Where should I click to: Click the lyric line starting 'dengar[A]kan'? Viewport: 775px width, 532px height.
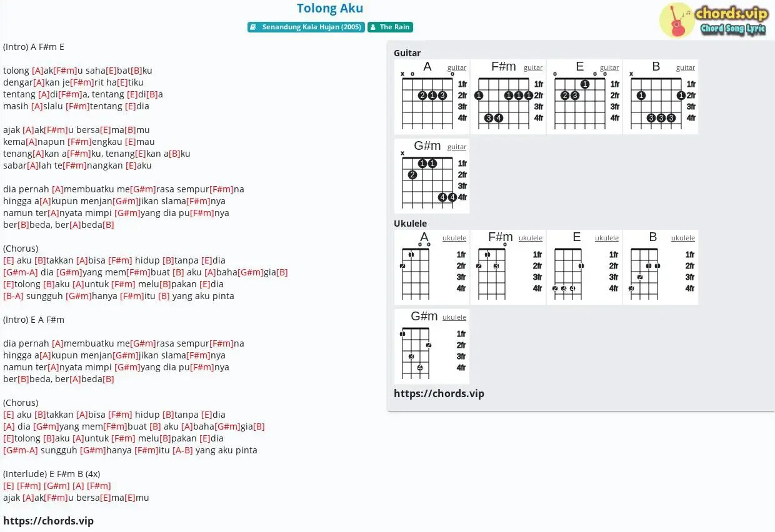click(74, 82)
